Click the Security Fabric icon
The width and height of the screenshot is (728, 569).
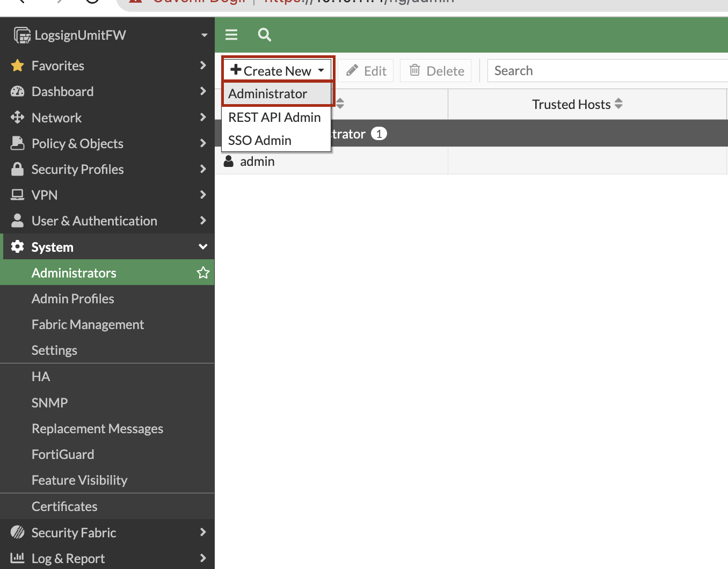(x=18, y=532)
